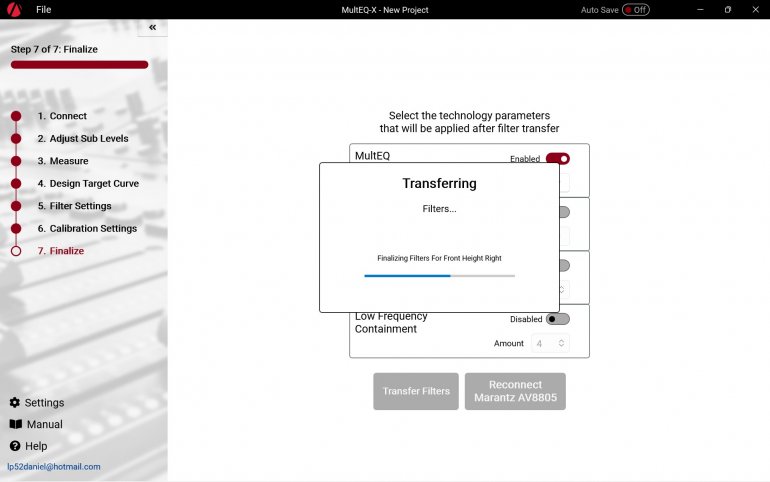The height and width of the screenshot is (482, 770).
Task: Go to step 1 Connect
Action: (x=62, y=116)
